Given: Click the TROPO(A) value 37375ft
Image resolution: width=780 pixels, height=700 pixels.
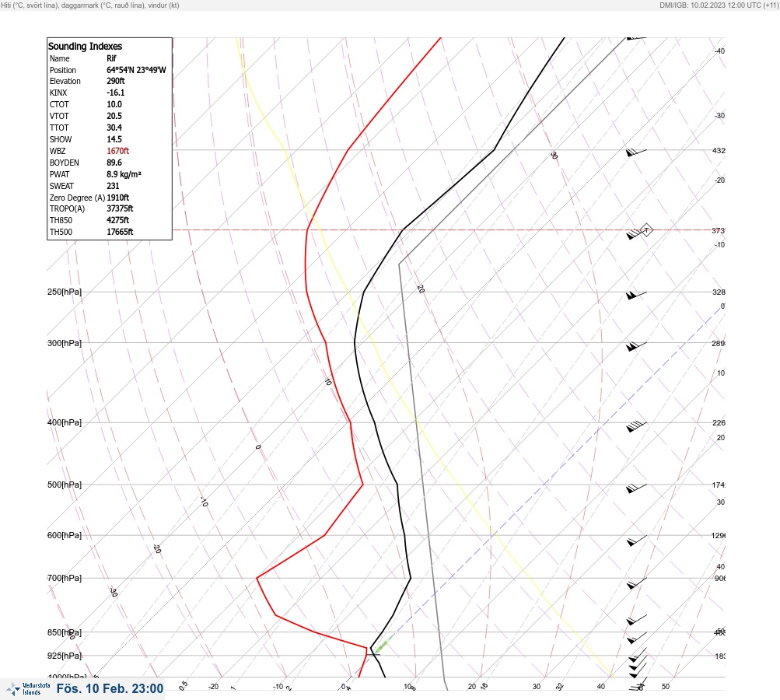Looking at the screenshot, I should [x=120, y=208].
